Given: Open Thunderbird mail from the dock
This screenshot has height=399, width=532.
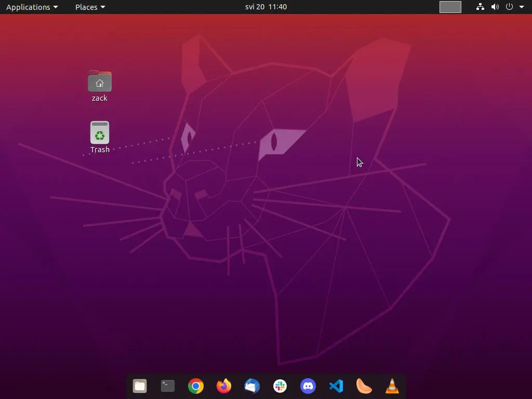Looking at the screenshot, I should click(252, 386).
